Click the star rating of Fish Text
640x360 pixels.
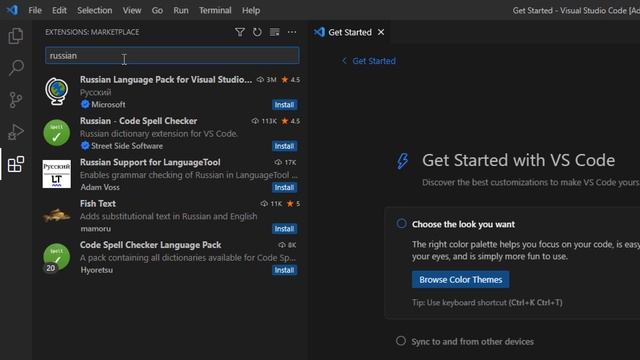(x=293, y=204)
